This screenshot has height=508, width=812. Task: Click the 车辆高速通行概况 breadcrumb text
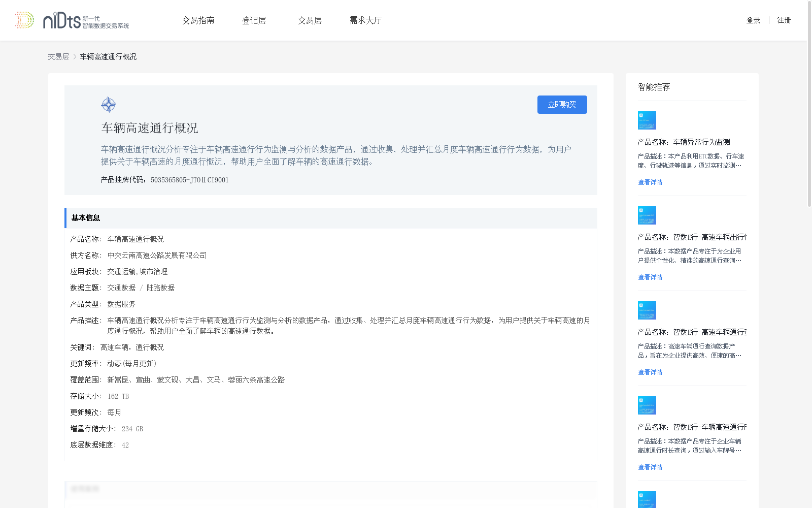pos(108,57)
